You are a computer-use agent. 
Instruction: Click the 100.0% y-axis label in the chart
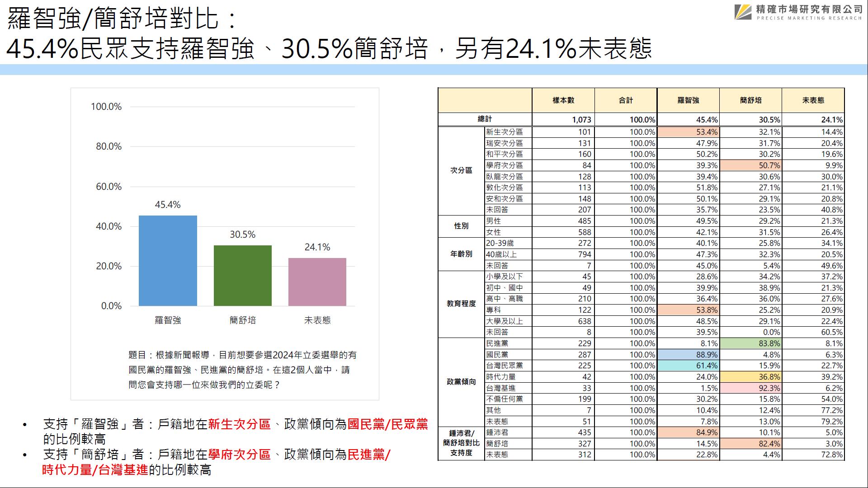pos(106,107)
